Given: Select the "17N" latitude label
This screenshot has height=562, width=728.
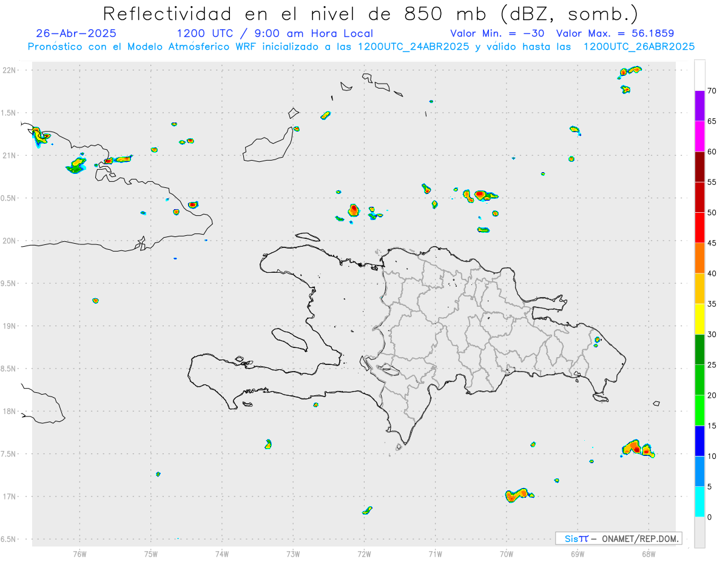Looking at the screenshot, I should [x=9, y=497].
